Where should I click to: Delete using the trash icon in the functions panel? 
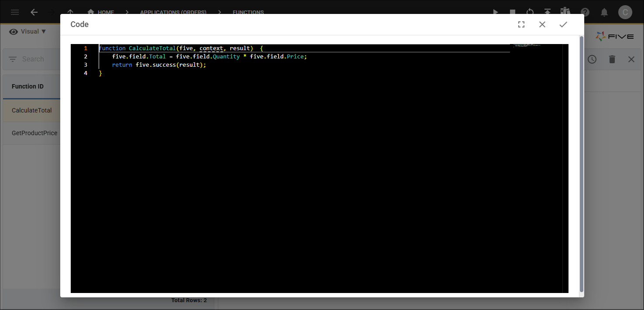(612, 59)
